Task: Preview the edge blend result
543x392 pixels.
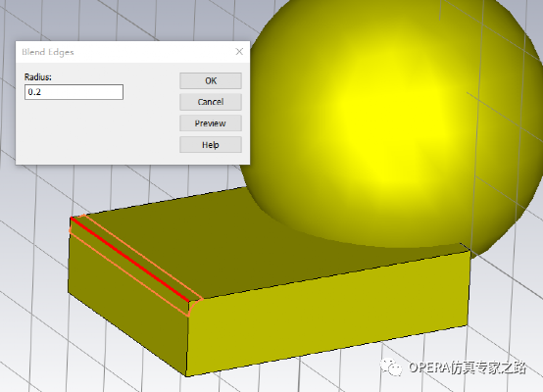Action: (211, 123)
